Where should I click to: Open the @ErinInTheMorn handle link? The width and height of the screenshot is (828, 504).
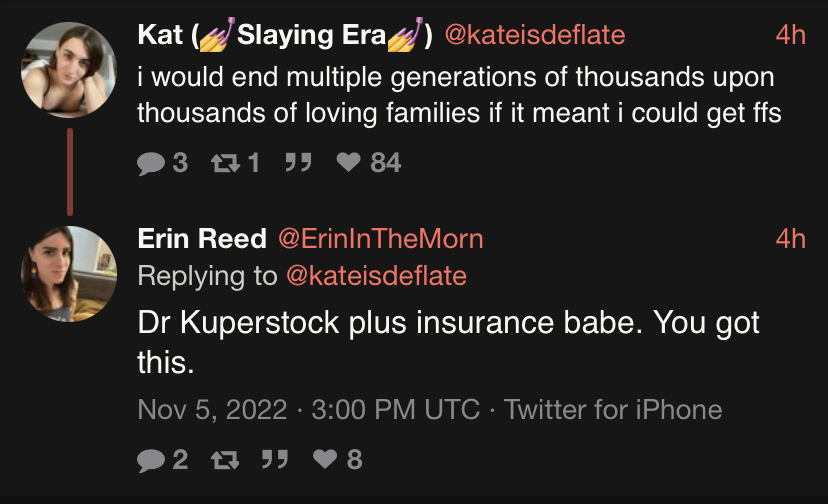pos(379,239)
